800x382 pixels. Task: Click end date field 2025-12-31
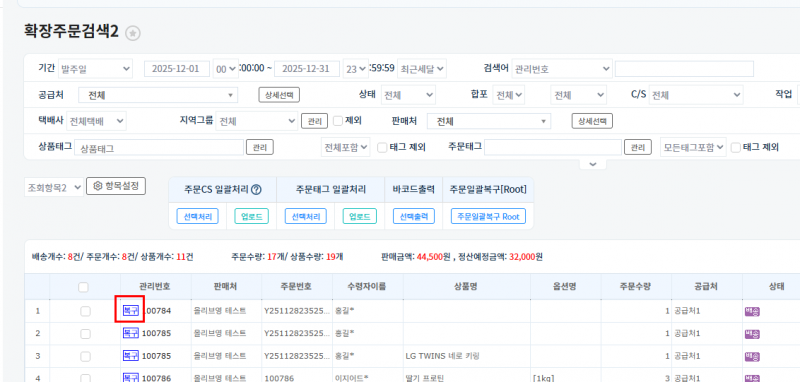pos(307,69)
